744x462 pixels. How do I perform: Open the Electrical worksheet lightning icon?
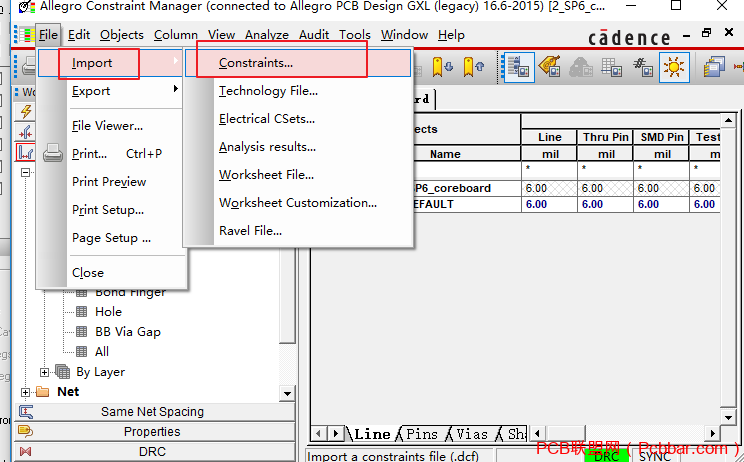click(26, 111)
